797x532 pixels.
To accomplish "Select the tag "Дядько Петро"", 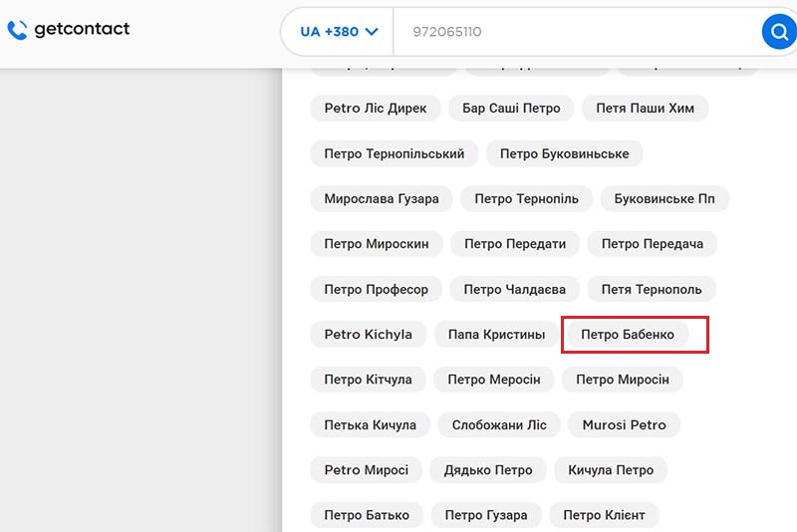I will (x=488, y=470).
